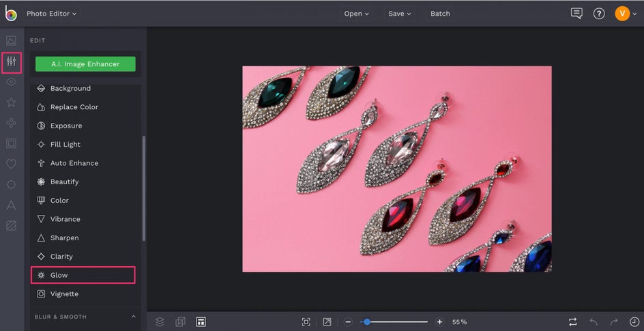This screenshot has height=331, width=644.
Task: Click the 55% zoom value
Action: [459, 322]
